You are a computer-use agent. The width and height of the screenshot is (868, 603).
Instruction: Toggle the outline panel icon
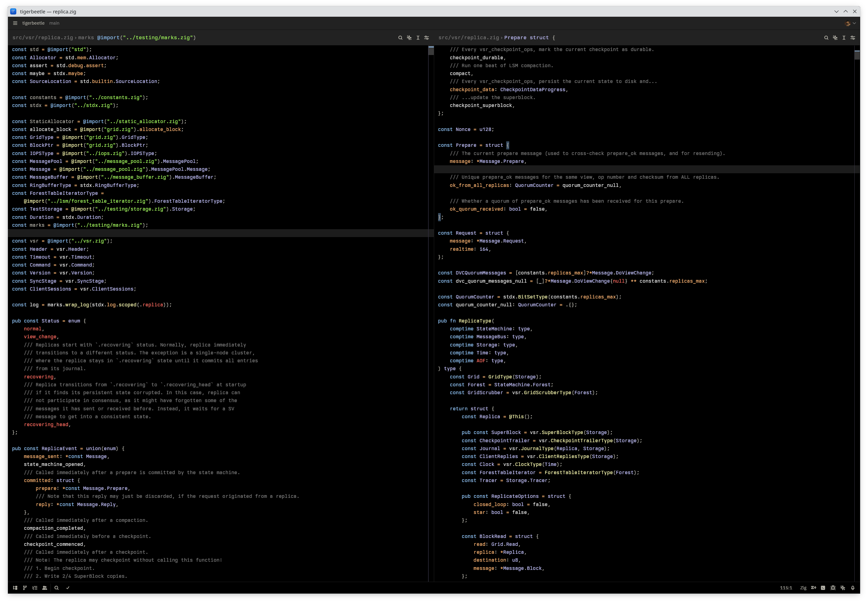coord(35,588)
